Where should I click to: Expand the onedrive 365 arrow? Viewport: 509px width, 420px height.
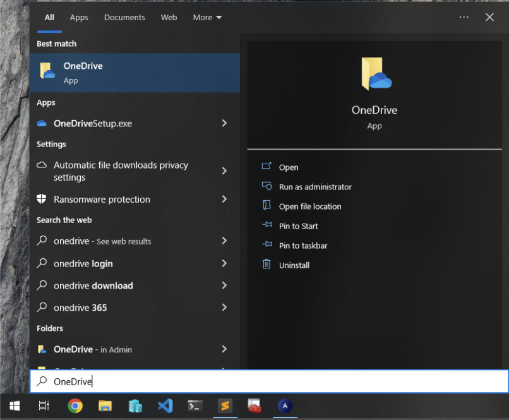(x=224, y=307)
